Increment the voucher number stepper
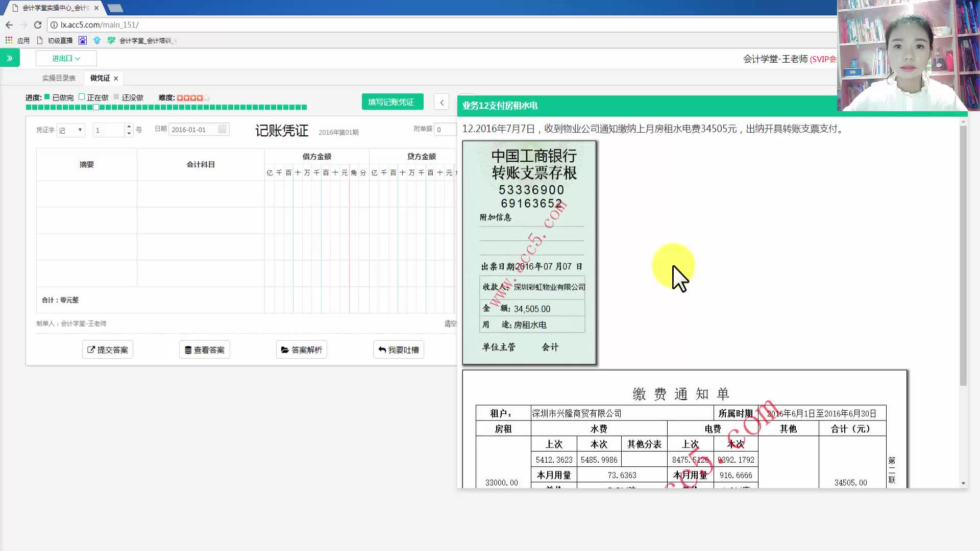 click(129, 127)
